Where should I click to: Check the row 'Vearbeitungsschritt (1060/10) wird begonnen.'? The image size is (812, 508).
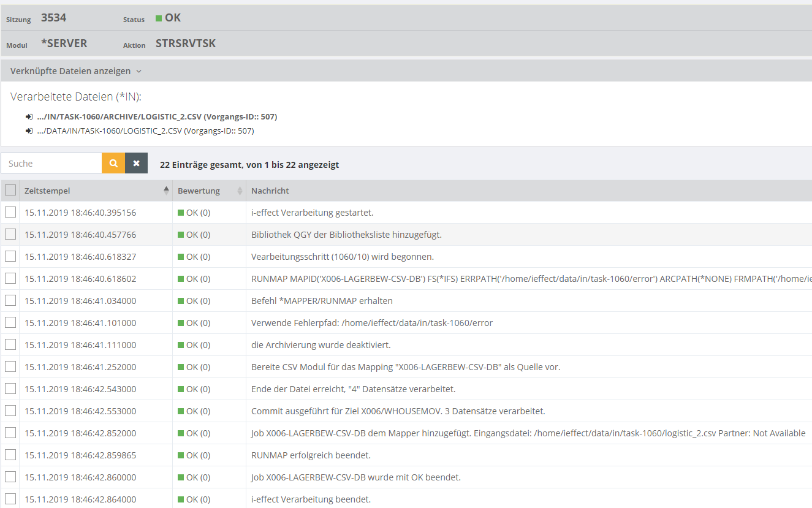(10, 256)
